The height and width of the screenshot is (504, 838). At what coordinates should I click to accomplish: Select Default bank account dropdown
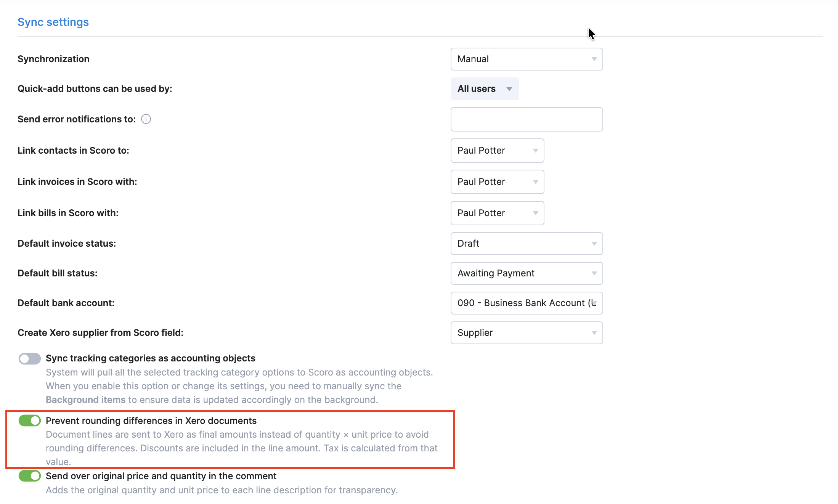(x=526, y=303)
